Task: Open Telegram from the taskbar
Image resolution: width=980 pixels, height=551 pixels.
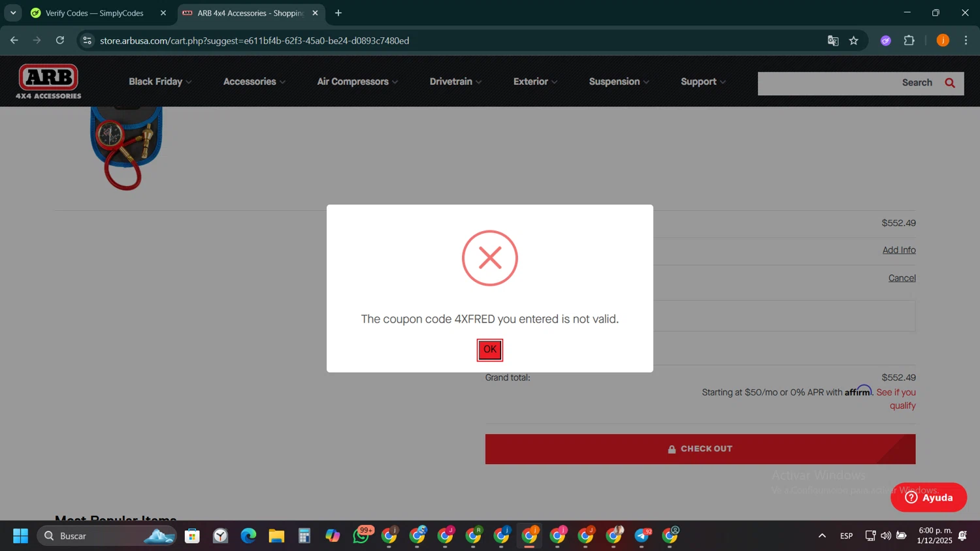Action: coord(642,536)
